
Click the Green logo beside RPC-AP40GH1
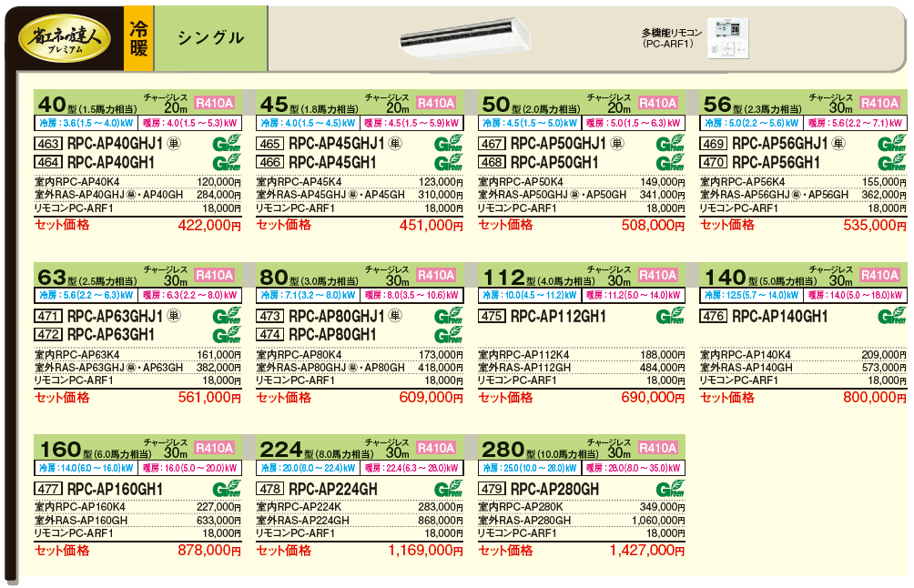coord(227,162)
